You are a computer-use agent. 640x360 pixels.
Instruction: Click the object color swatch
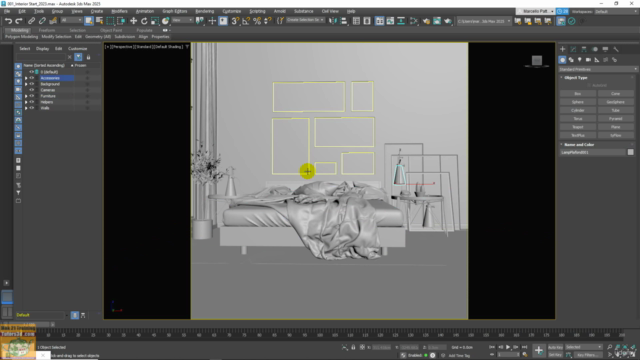631,152
